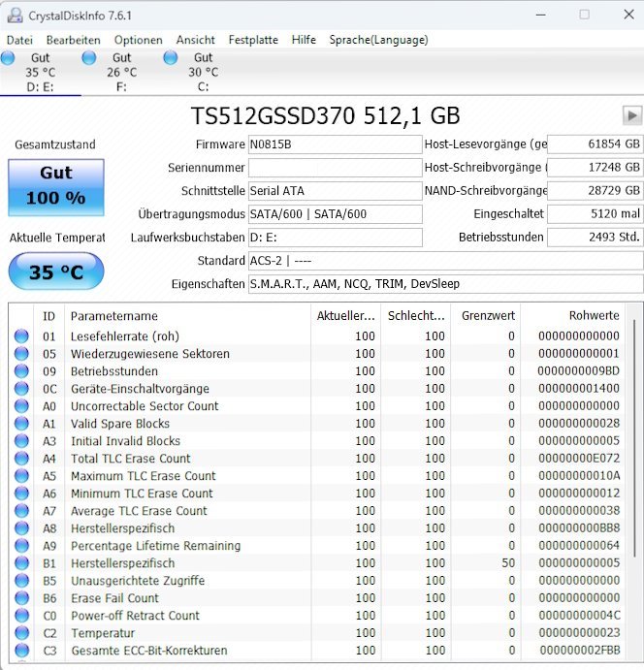Click the status icon for Valid Spare Blocks
This screenshot has width=644, height=670.
21,424
